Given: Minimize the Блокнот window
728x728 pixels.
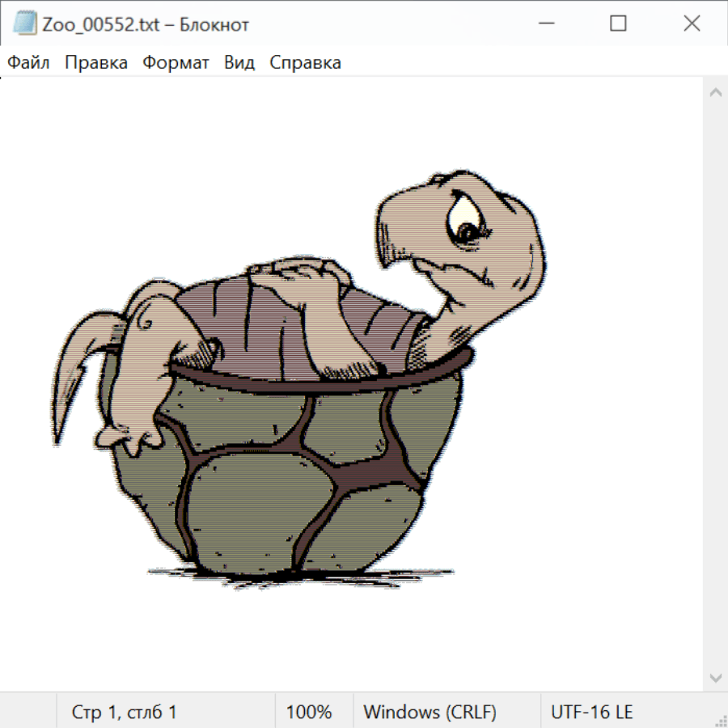Looking at the screenshot, I should [x=544, y=24].
